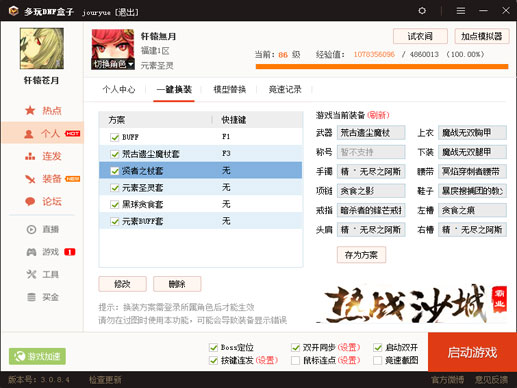Open 论坛 speech bubble icon

pos(30,201)
